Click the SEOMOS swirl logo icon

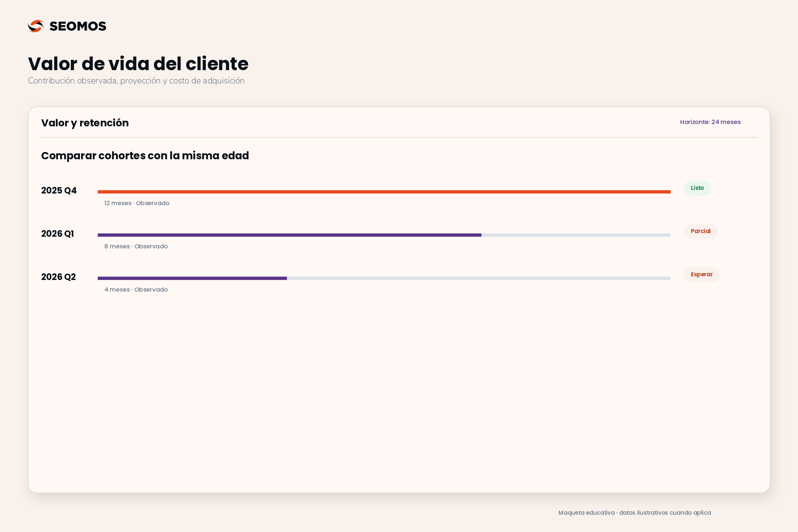click(x=36, y=26)
